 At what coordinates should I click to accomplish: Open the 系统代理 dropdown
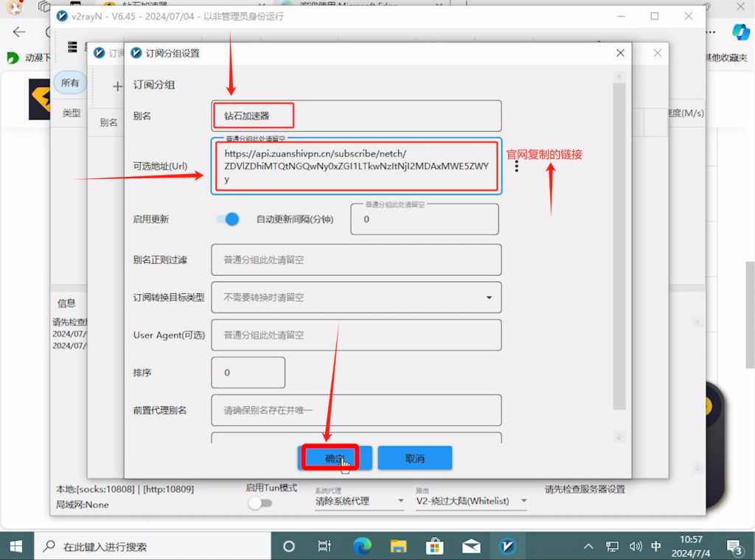pyautogui.click(x=359, y=501)
